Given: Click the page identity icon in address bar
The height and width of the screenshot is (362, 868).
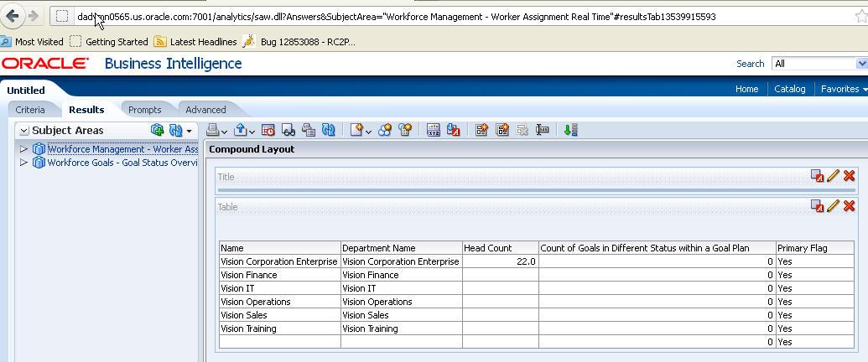Looking at the screenshot, I should (x=62, y=16).
